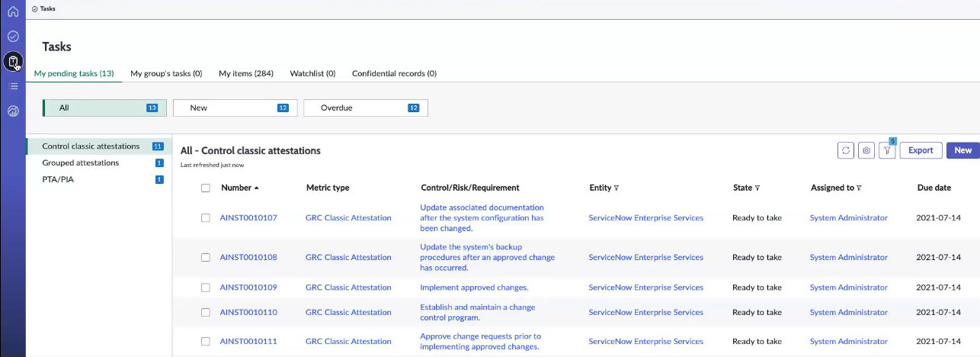Open ServiceNow Enterprise Services for AINST0010107
The image size is (980, 357).
645,217
